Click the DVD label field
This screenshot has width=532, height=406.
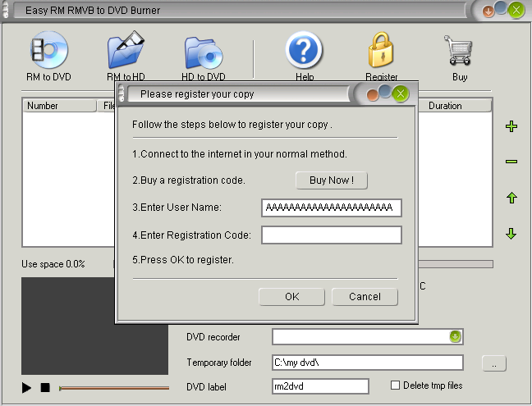[x=320, y=386]
